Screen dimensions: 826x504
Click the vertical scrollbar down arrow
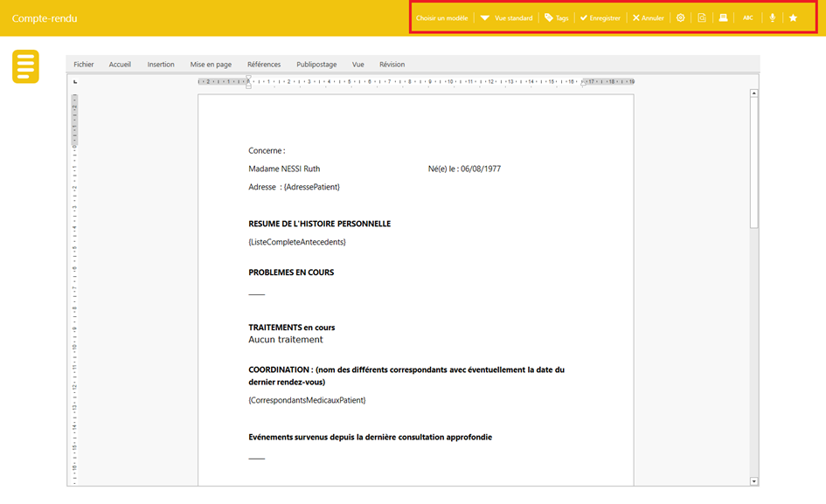754,480
